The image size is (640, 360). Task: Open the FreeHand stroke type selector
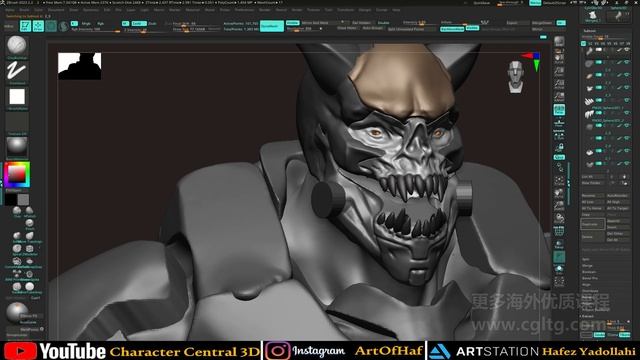(17, 71)
